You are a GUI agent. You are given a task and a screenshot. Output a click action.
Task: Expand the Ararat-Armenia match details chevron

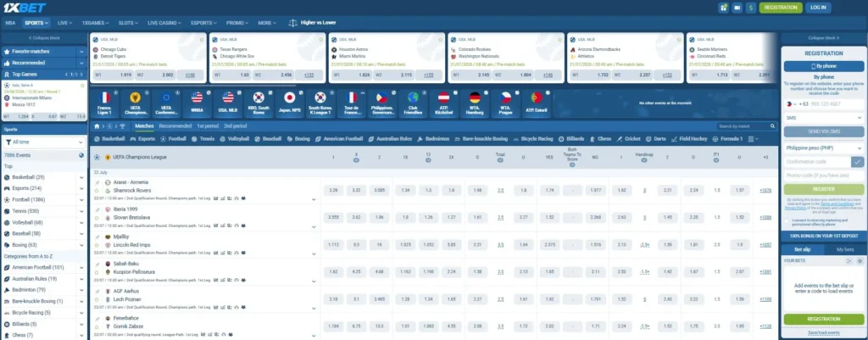click(314, 198)
